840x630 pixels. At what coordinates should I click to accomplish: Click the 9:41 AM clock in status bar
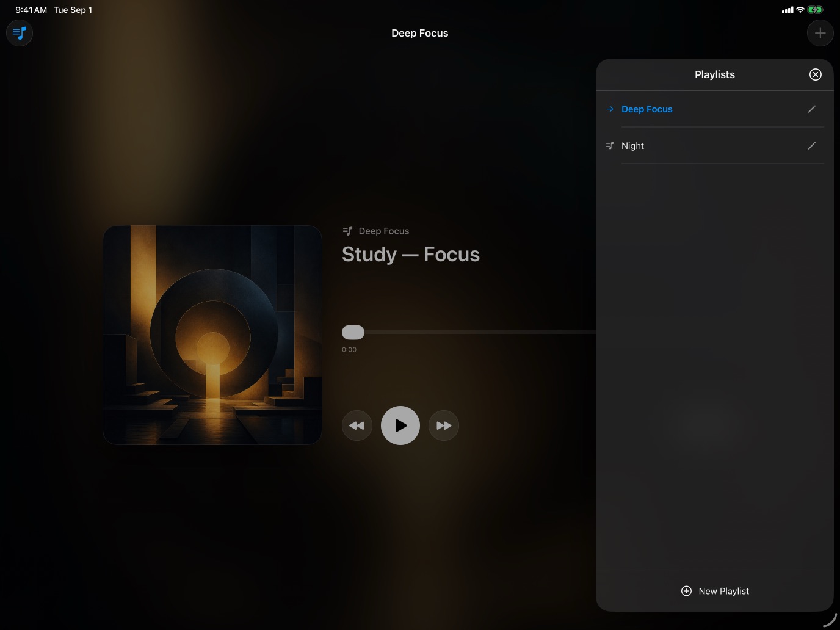(x=31, y=10)
